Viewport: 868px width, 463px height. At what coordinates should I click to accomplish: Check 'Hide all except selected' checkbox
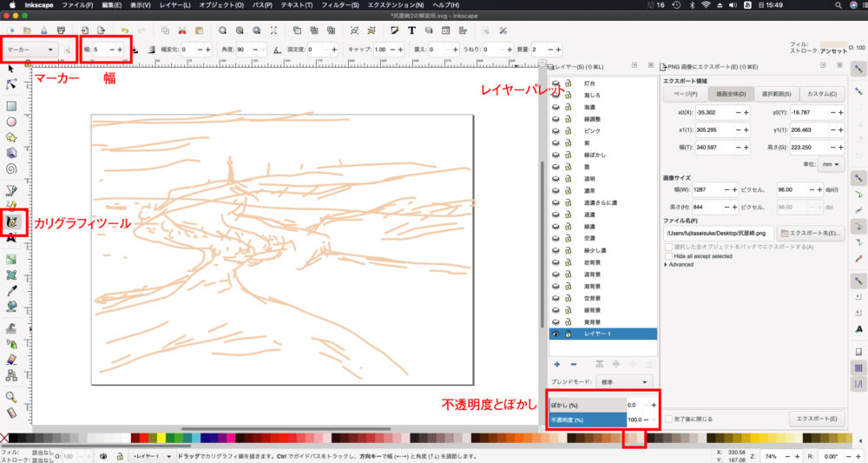tap(668, 256)
